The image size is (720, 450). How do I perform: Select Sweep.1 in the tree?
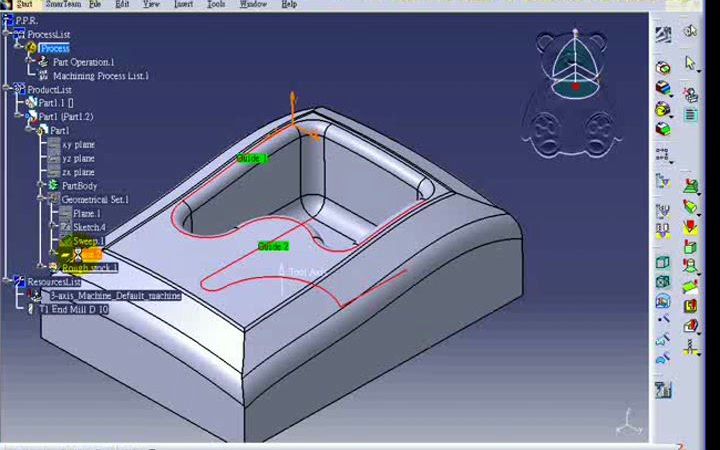click(x=89, y=241)
